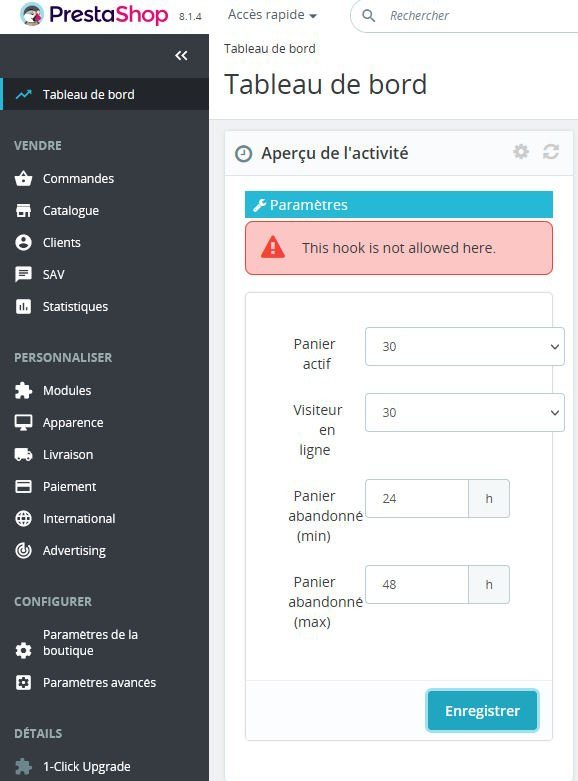
Task: Click the Tableau de bord breadcrumb link
Action: pos(270,49)
